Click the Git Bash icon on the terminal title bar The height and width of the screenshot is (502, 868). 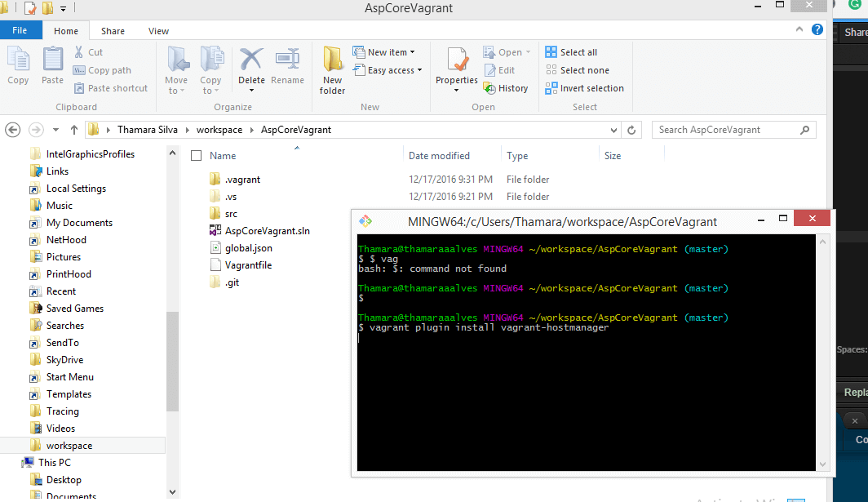pyautogui.click(x=365, y=220)
